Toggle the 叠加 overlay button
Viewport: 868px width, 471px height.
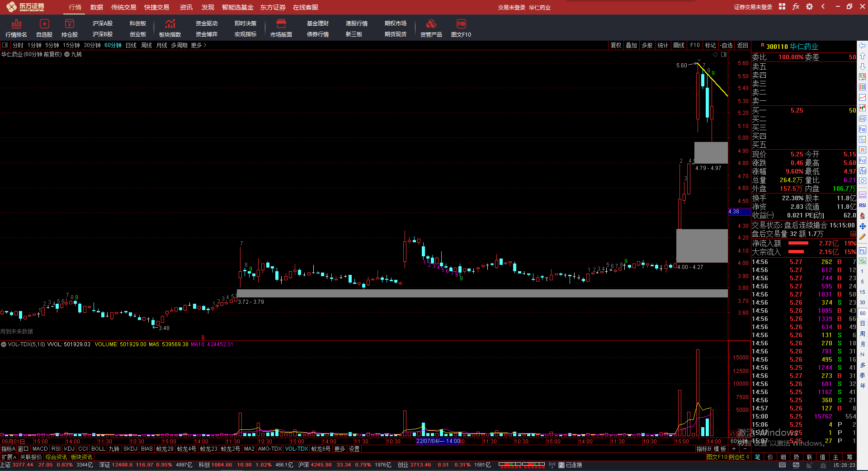(631, 45)
